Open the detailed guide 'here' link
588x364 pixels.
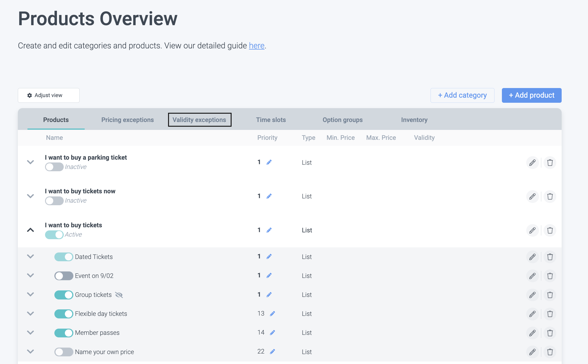257,46
